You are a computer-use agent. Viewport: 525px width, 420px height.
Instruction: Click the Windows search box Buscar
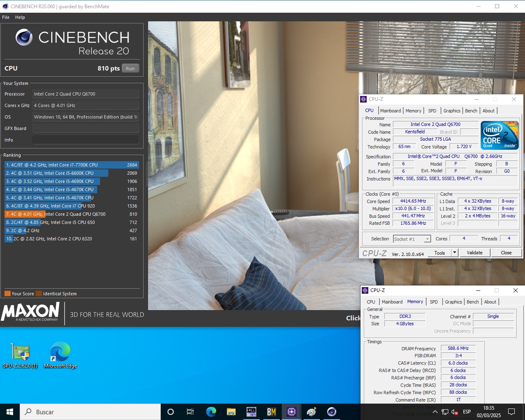point(90,412)
